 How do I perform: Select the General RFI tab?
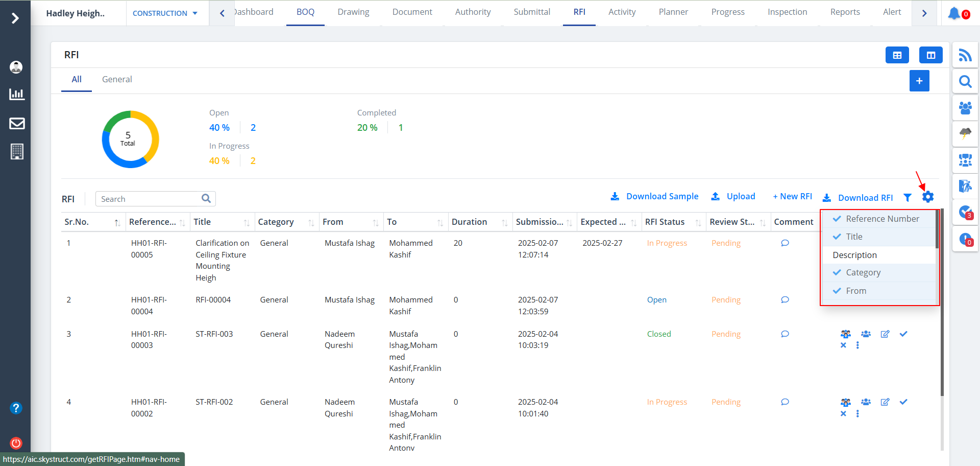click(x=117, y=79)
